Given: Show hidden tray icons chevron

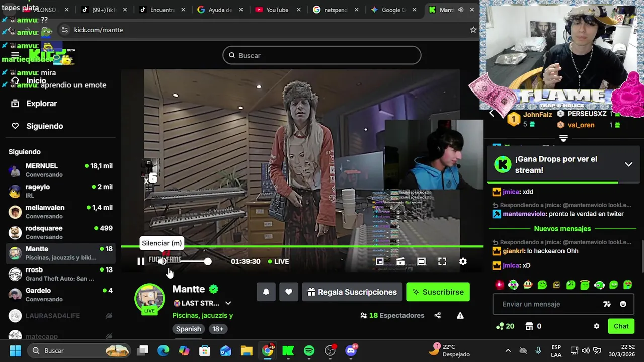Looking at the screenshot, I should [508, 350].
